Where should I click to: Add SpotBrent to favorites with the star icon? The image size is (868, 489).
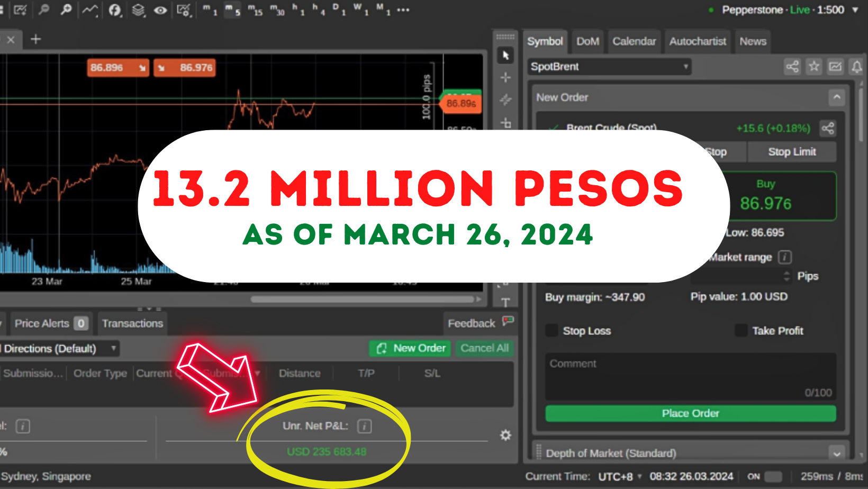pos(813,67)
